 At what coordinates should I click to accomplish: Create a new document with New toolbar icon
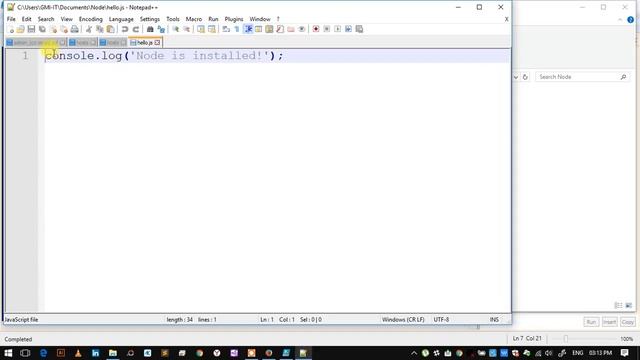pos(11,29)
